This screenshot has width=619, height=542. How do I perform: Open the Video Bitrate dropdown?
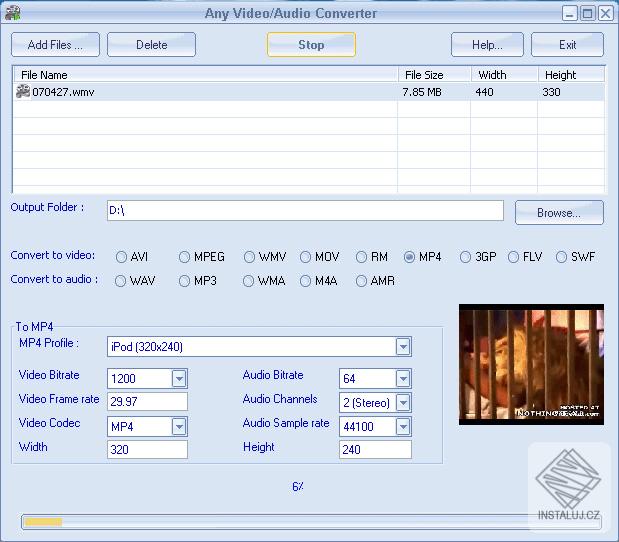[179, 379]
